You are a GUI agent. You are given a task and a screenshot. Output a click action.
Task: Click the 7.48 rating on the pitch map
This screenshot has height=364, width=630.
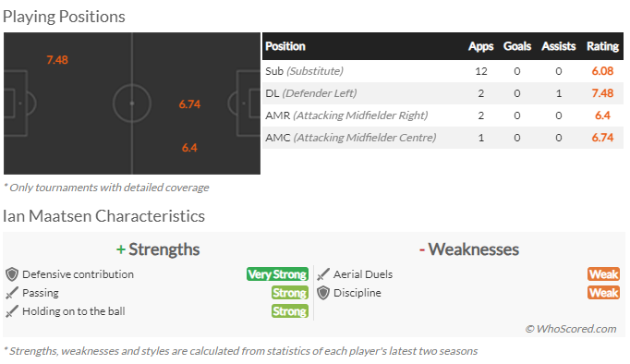57,60
